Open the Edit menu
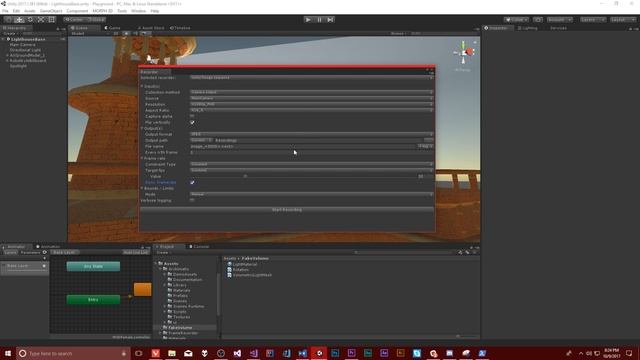The image size is (640, 360). click(x=16, y=11)
